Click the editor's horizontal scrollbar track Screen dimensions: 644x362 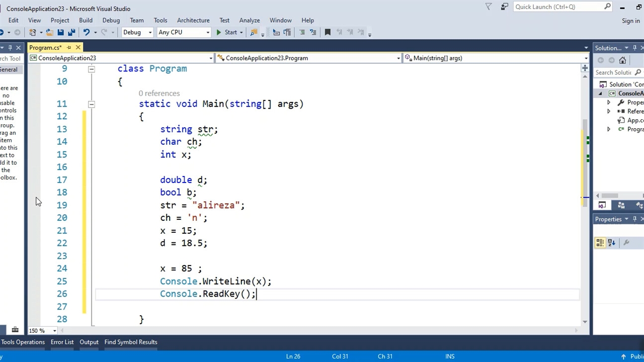tap(317, 330)
